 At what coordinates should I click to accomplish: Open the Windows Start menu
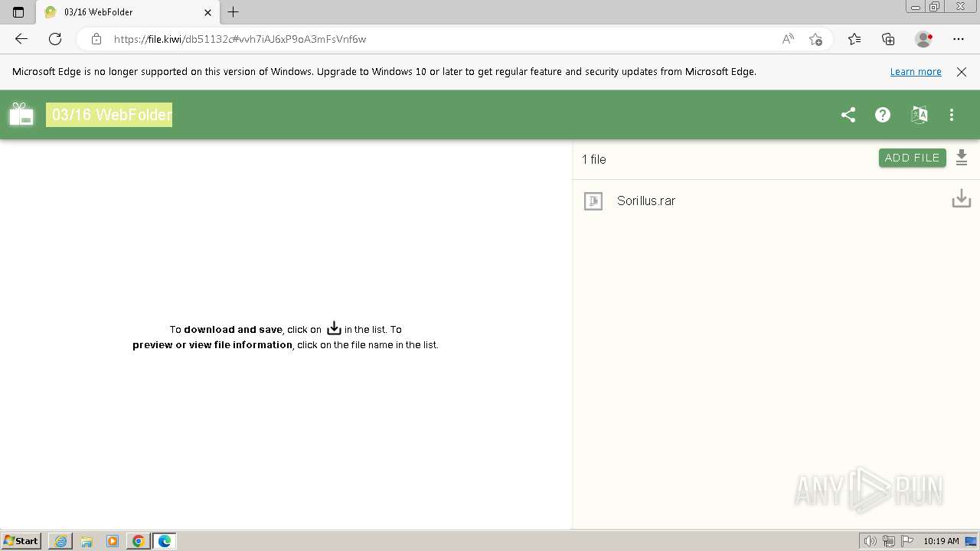point(21,541)
